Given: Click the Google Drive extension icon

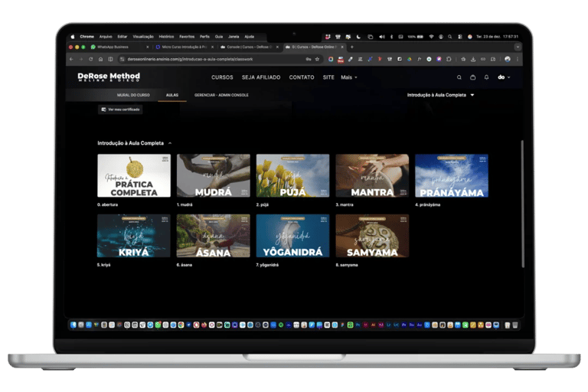Looking at the screenshot, I should 410,59.
